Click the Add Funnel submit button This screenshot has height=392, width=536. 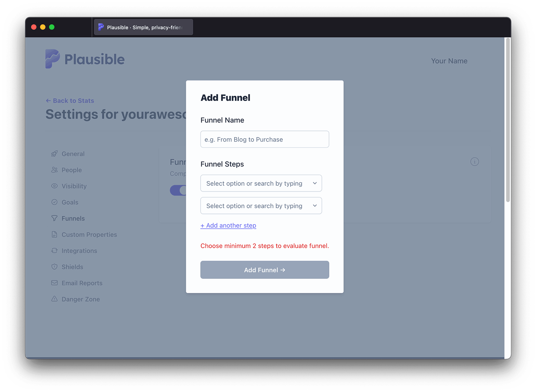coord(265,270)
